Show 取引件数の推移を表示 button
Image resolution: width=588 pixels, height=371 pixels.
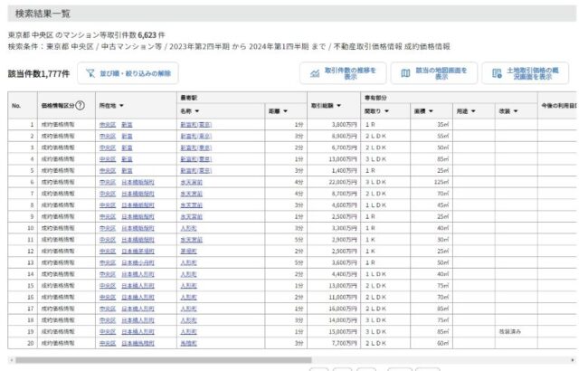(343, 73)
